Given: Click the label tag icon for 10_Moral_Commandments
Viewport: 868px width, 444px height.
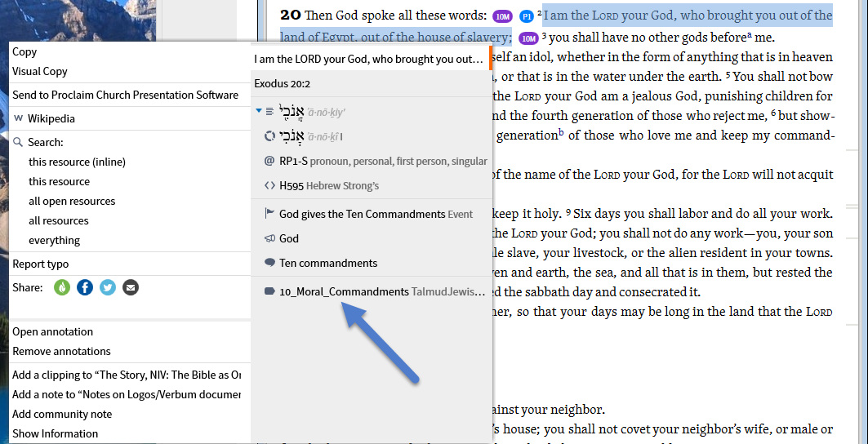Looking at the screenshot, I should pos(269,291).
